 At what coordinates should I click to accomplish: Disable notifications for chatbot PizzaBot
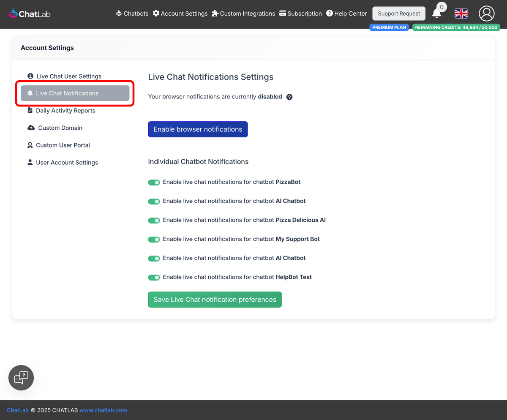pos(154,182)
